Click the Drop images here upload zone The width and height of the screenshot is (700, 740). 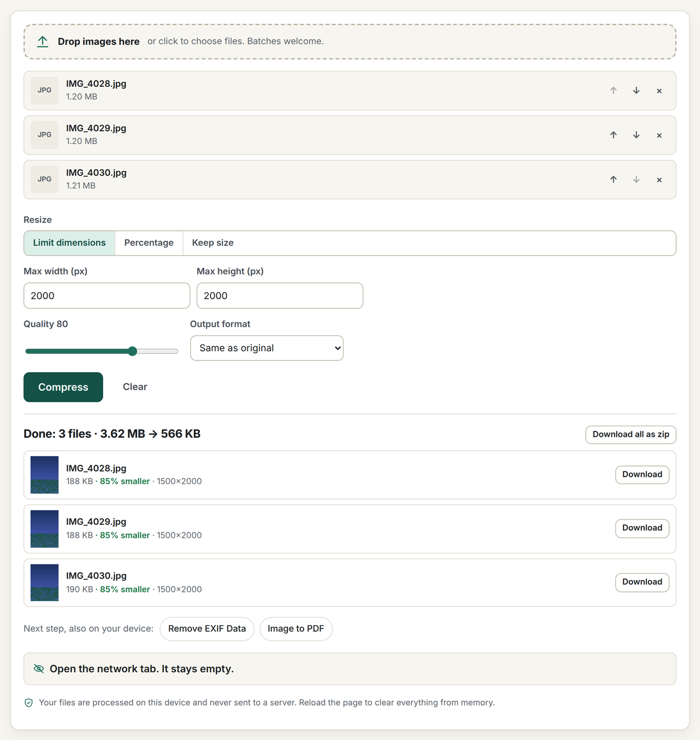point(350,41)
